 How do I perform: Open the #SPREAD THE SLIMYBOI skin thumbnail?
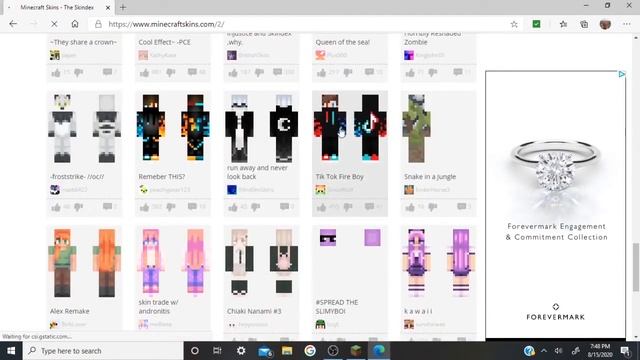(x=350, y=238)
